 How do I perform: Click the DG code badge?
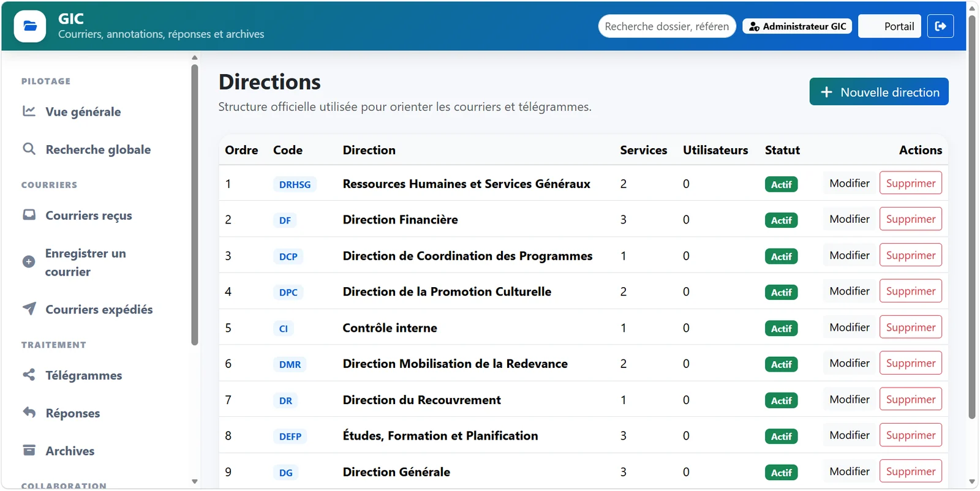(285, 473)
